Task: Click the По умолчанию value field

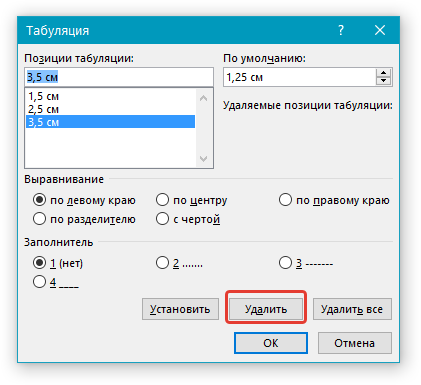Action: [300, 77]
